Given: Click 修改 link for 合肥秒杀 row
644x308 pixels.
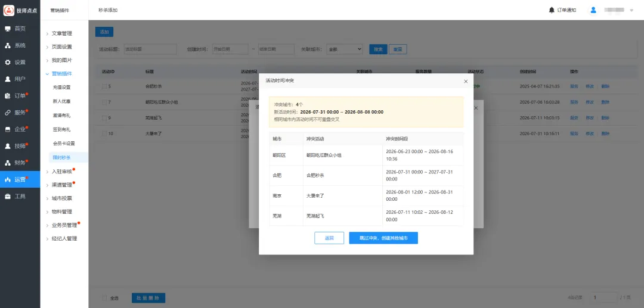Looking at the screenshot, I should [x=589, y=86].
